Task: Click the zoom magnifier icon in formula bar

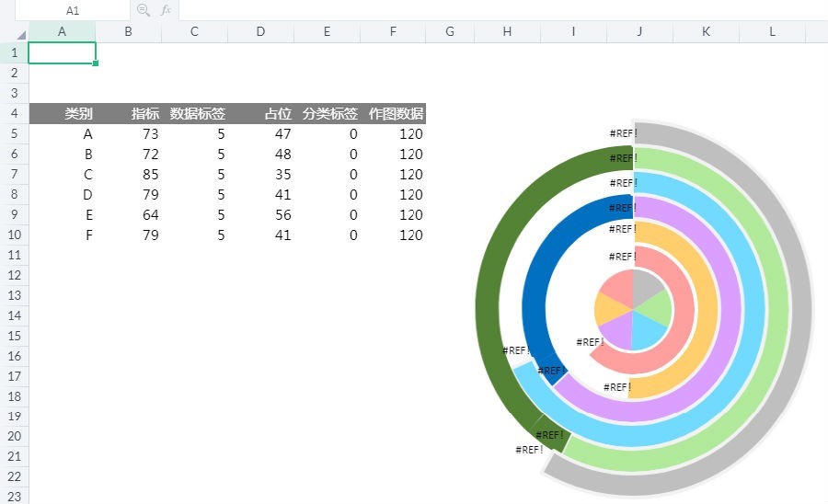Action: [144, 10]
